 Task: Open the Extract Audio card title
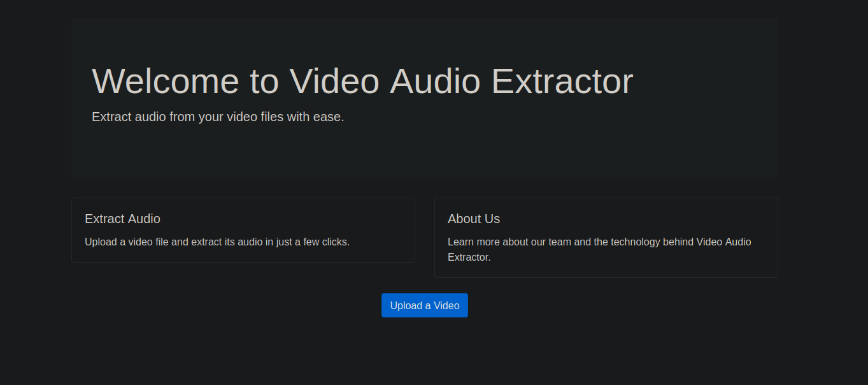pyautogui.click(x=122, y=219)
